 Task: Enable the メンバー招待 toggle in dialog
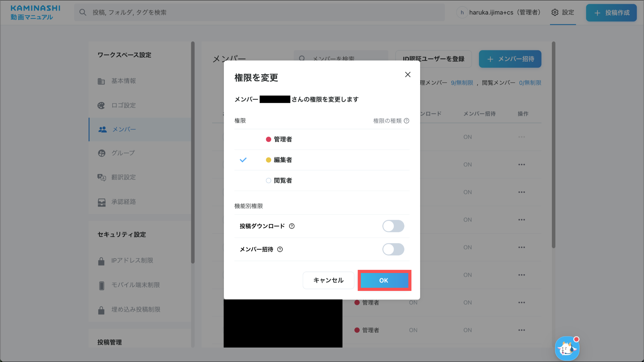tap(393, 249)
